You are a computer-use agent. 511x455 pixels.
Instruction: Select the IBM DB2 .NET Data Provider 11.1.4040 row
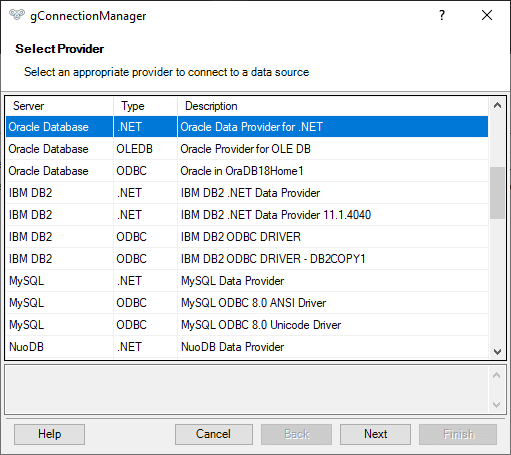(247, 215)
